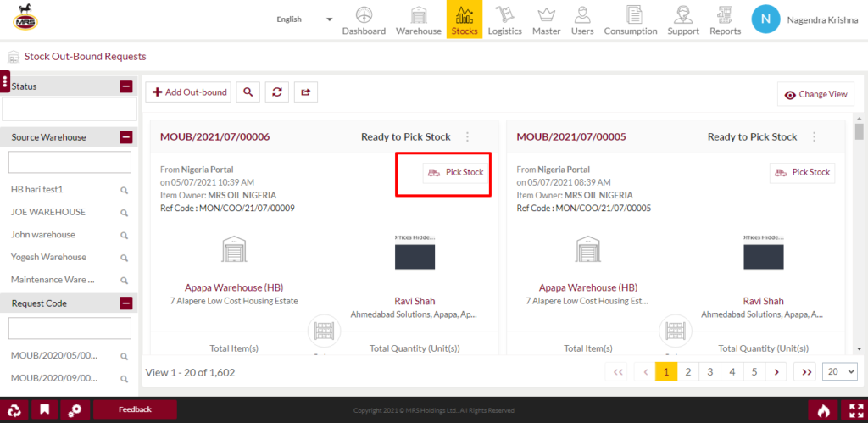
Task: Select HB hari test1 warehouse filter
Action: [37, 189]
